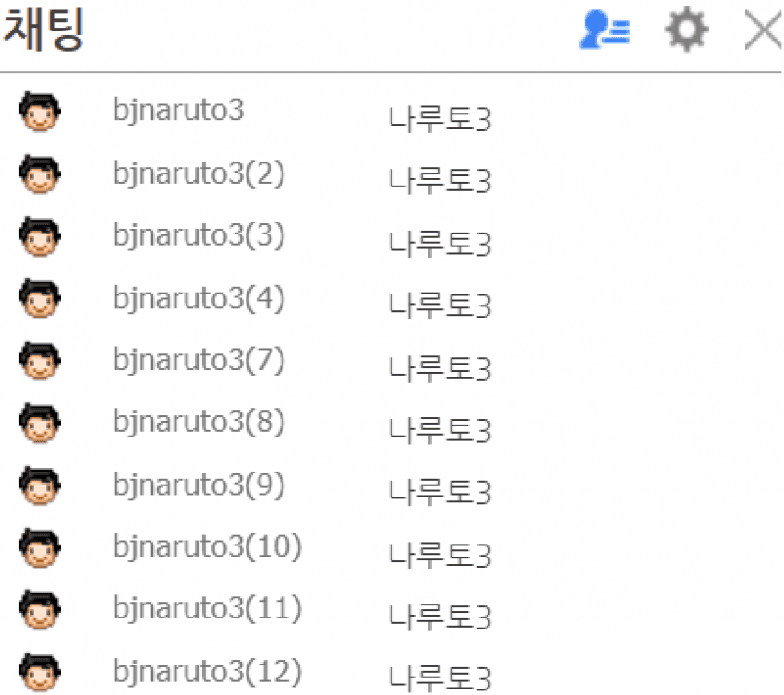Click avatar icon beside bjnaruto3(8)
The image size is (784, 695).
[40, 423]
